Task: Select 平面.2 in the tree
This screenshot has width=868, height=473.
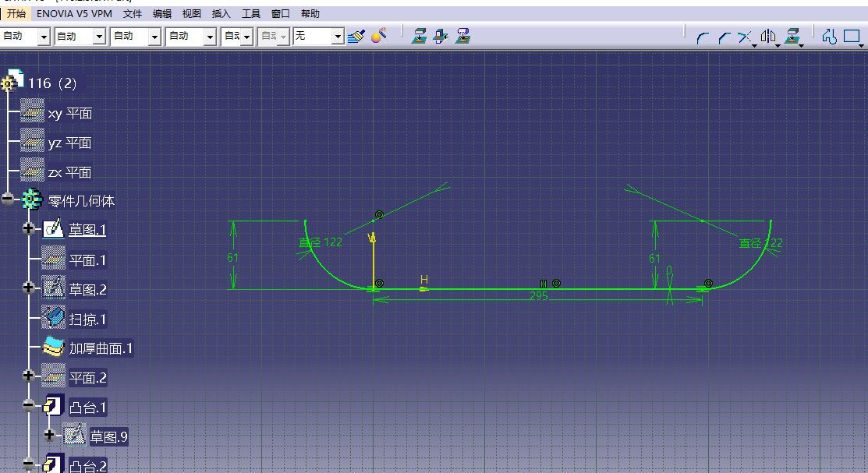Action: click(87, 378)
